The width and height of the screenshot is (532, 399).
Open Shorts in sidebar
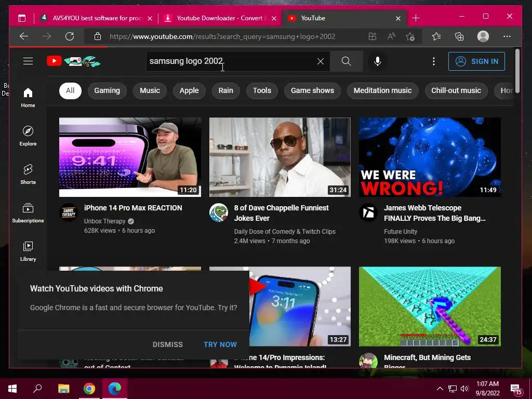pos(28,175)
